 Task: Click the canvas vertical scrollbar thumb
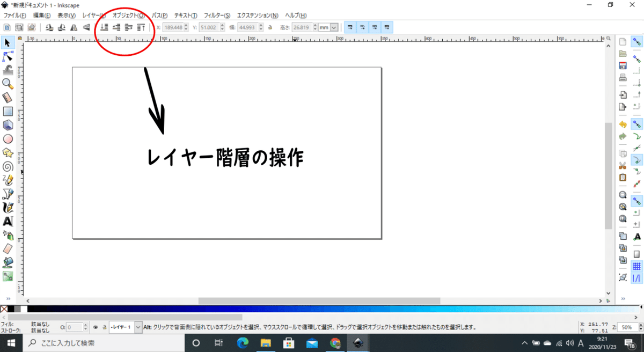coord(608,175)
